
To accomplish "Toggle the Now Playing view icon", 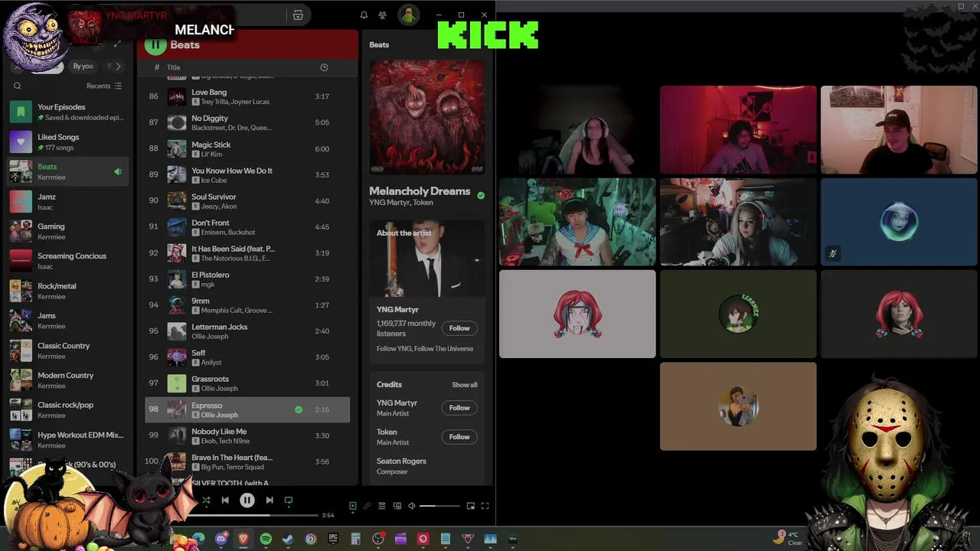I will click(x=353, y=506).
